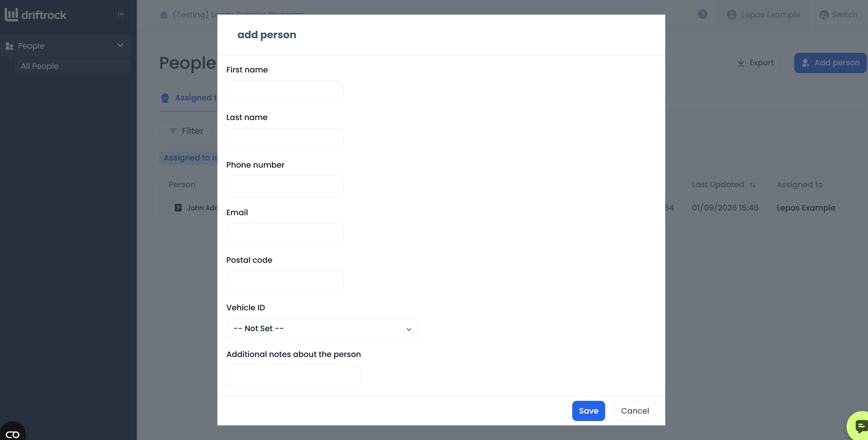Click the driftrock logo

35,15
